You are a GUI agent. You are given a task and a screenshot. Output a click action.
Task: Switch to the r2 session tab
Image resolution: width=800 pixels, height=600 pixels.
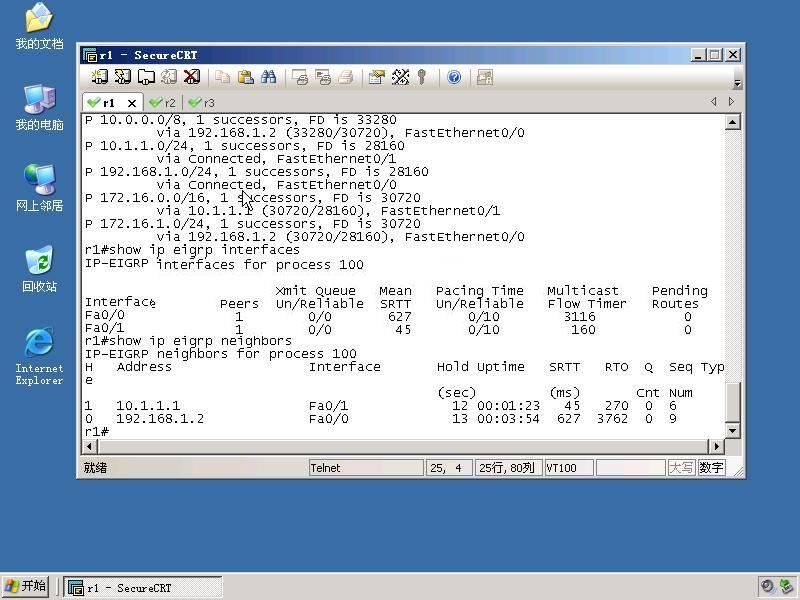coord(163,103)
